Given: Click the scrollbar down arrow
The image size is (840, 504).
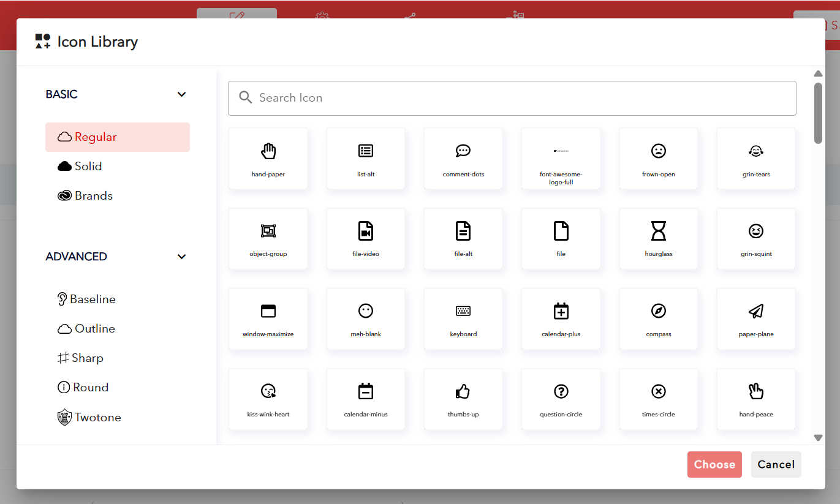Looking at the screenshot, I should click(818, 437).
